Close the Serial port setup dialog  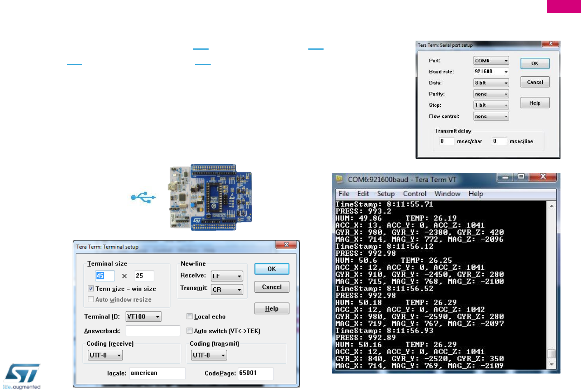pyautogui.click(x=550, y=44)
